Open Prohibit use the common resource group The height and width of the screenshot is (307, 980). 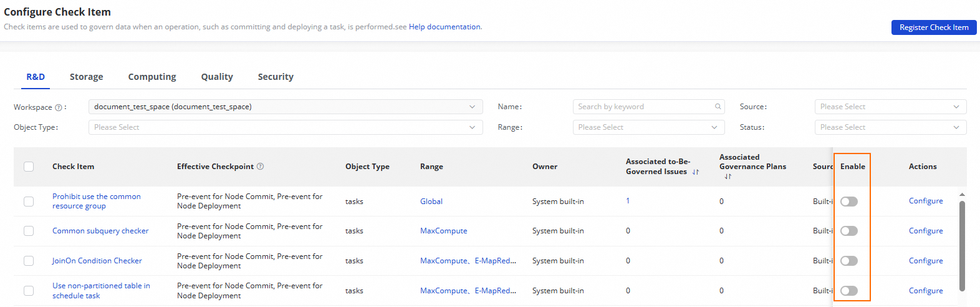(97, 201)
